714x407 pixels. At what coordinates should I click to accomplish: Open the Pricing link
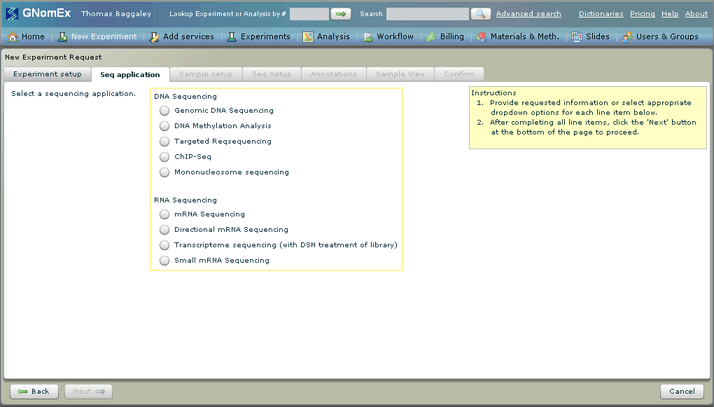pos(643,14)
